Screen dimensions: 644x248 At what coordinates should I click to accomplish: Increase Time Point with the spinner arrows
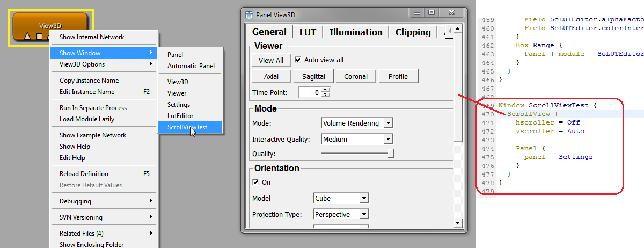click(x=325, y=90)
